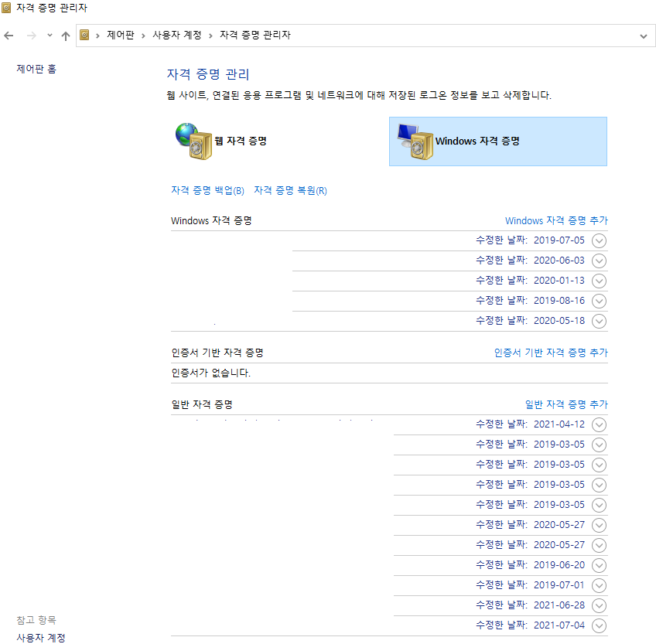Click 인증서가 없습니다. text
Screen dimensions: 656x644
[x=211, y=373]
